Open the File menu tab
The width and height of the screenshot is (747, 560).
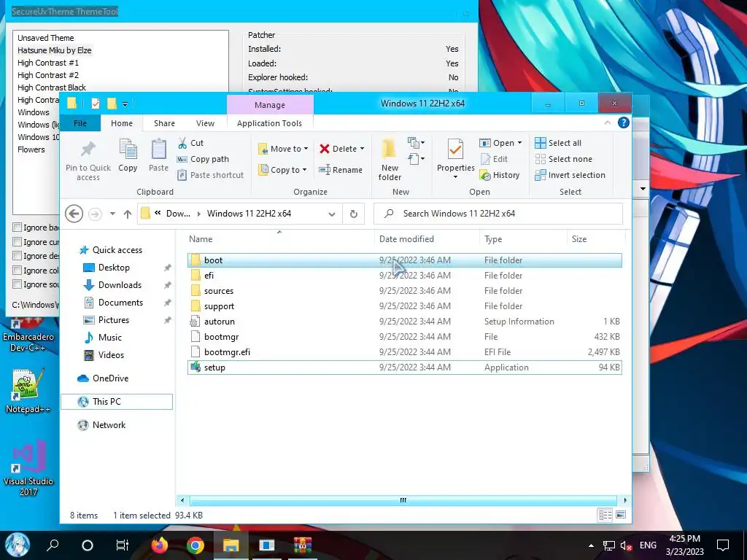coord(80,123)
